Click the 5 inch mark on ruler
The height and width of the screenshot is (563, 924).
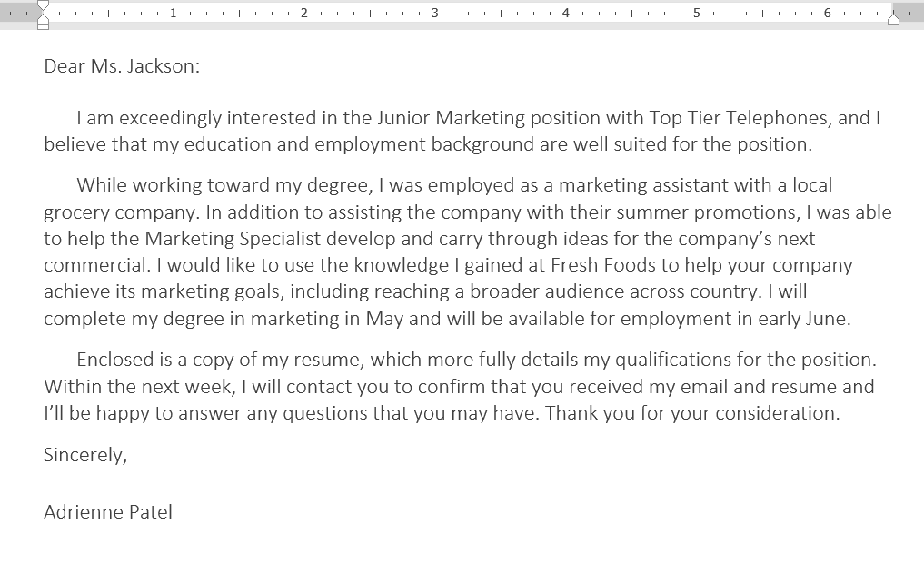pos(697,13)
